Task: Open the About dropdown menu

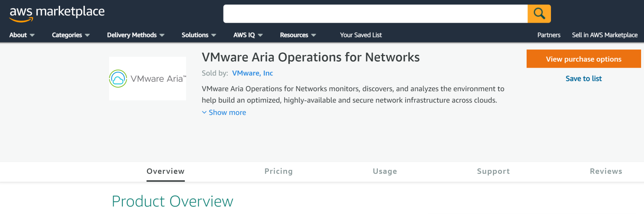Action: point(22,35)
